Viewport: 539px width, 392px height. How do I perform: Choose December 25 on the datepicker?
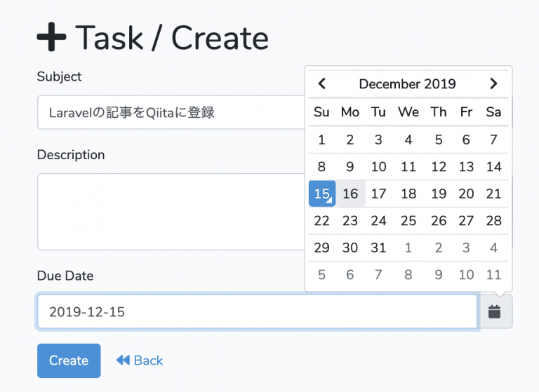(x=408, y=221)
